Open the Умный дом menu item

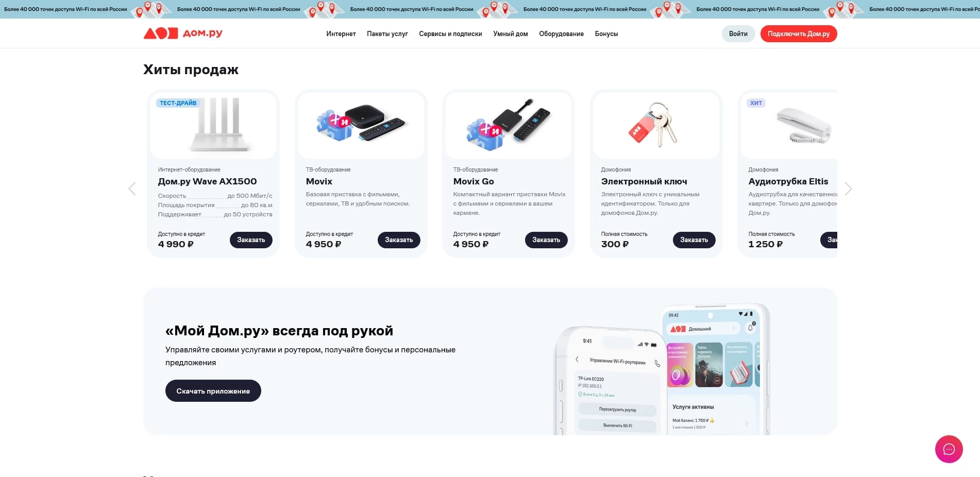point(511,34)
